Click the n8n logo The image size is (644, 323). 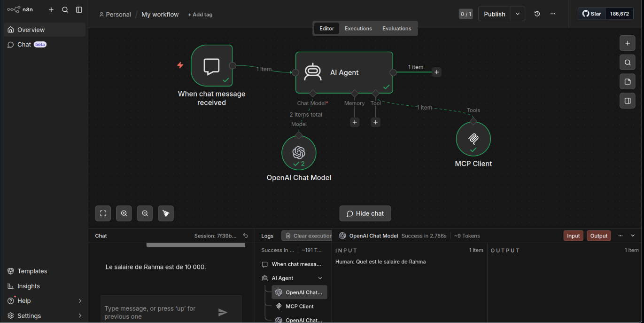20,9
